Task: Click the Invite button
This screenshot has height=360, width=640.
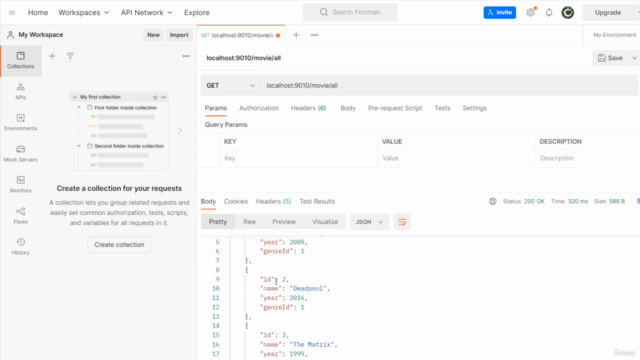Action: click(500, 13)
